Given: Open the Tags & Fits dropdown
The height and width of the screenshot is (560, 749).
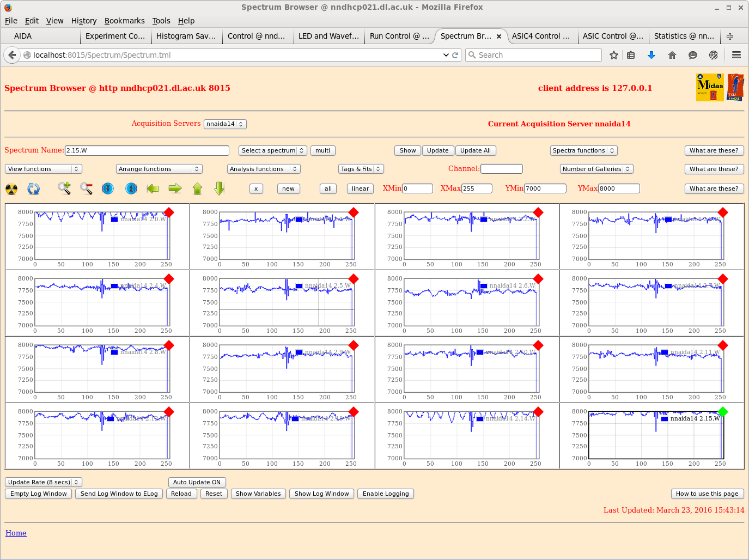Looking at the screenshot, I should click(x=361, y=169).
